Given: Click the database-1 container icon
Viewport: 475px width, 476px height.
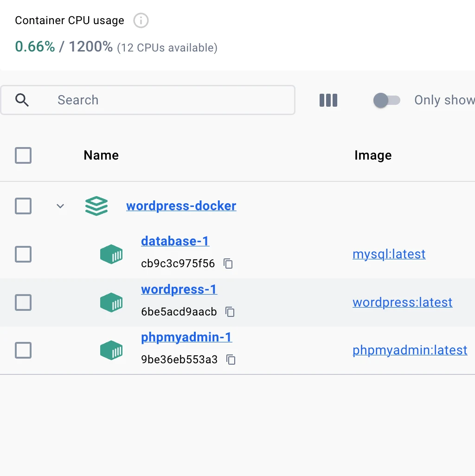Looking at the screenshot, I should point(111,254).
